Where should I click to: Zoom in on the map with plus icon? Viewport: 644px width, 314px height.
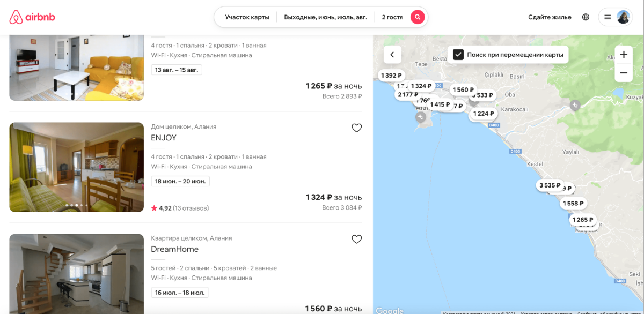(x=624, y=54)
